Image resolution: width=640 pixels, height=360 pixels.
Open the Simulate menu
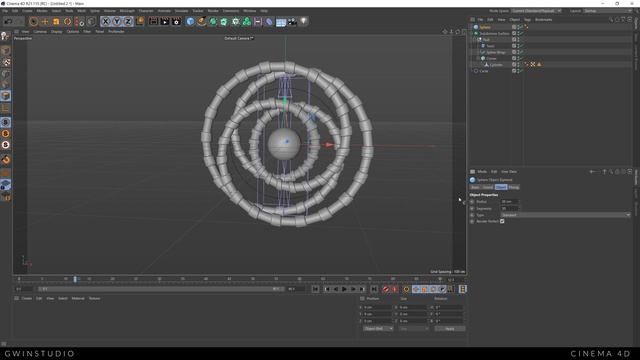click(x=181, y=11)
